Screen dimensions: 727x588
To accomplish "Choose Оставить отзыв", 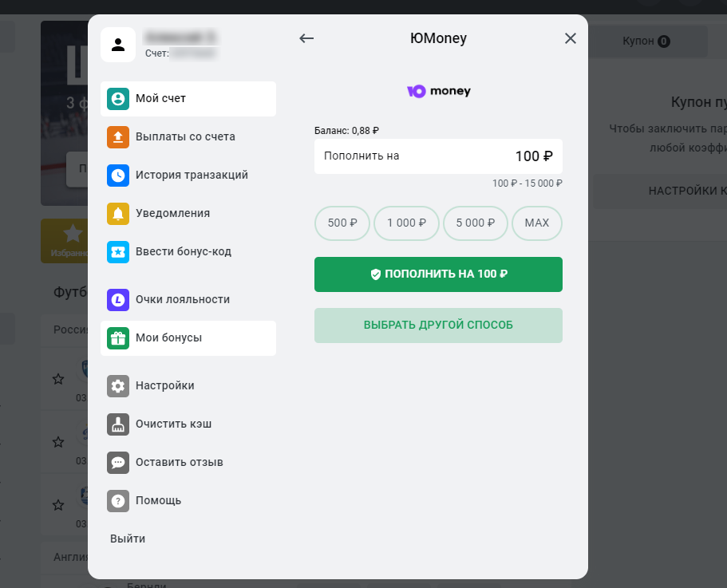I will coord(188,463).
